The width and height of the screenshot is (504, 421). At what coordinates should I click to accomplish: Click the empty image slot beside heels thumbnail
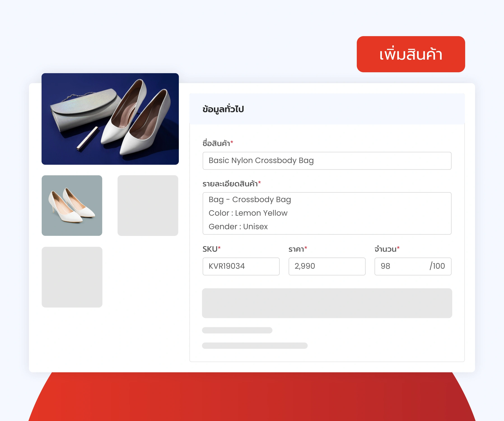click(x=148, y=206)
